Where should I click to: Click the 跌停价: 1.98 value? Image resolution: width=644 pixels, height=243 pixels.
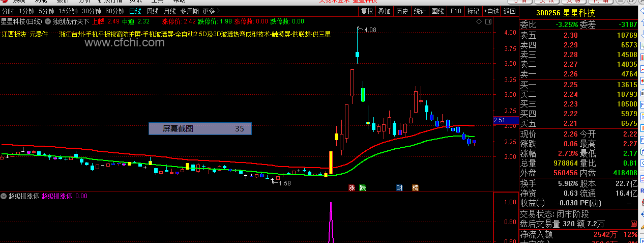tap(215, 21)
